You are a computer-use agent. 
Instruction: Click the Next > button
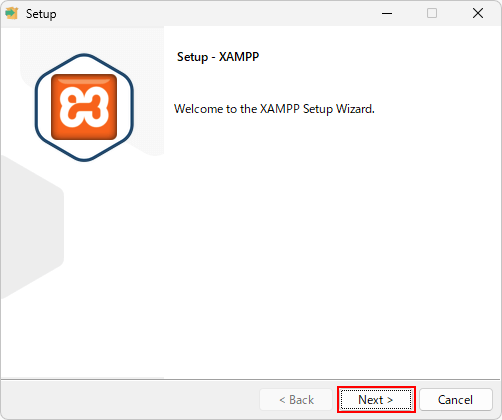point(376,399)
